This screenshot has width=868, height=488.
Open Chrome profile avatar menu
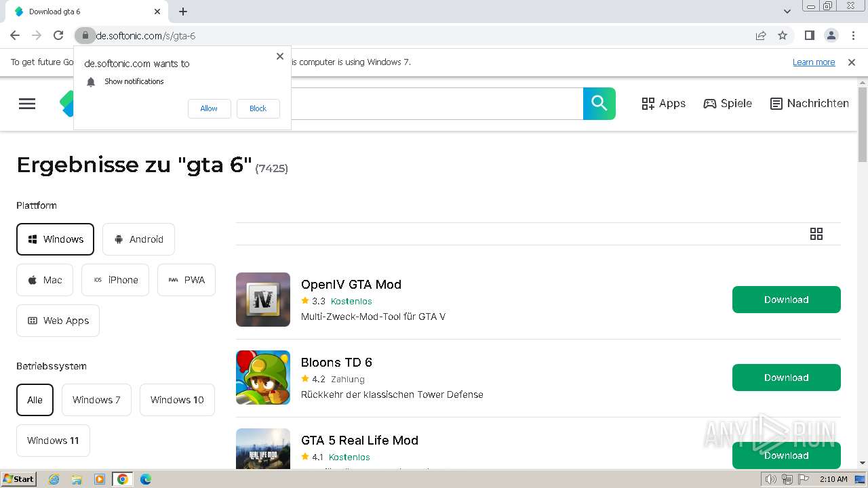tap(831, 35)
